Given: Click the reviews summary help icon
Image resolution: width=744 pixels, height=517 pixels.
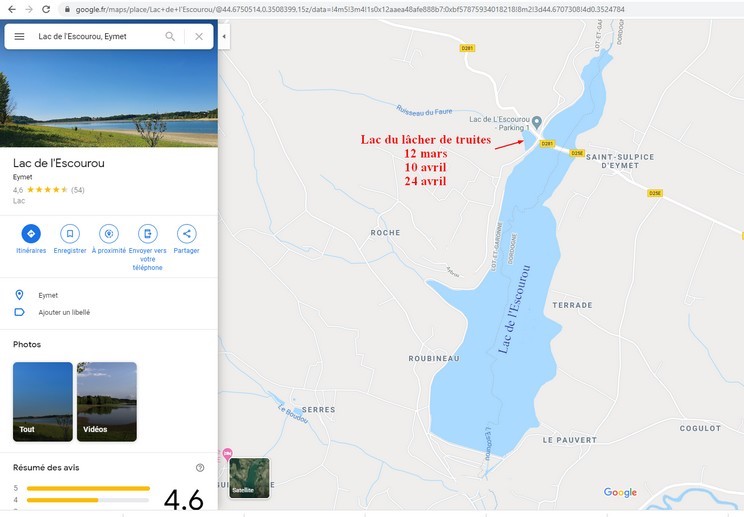Looking at the screenshot, I should coord(200,468).
